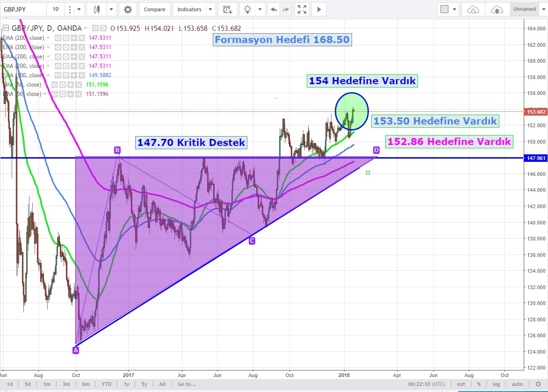Viewport: 548px width, 392px height.
Task: Toggle log scale at bottom right
Action: tap(497, 384)
